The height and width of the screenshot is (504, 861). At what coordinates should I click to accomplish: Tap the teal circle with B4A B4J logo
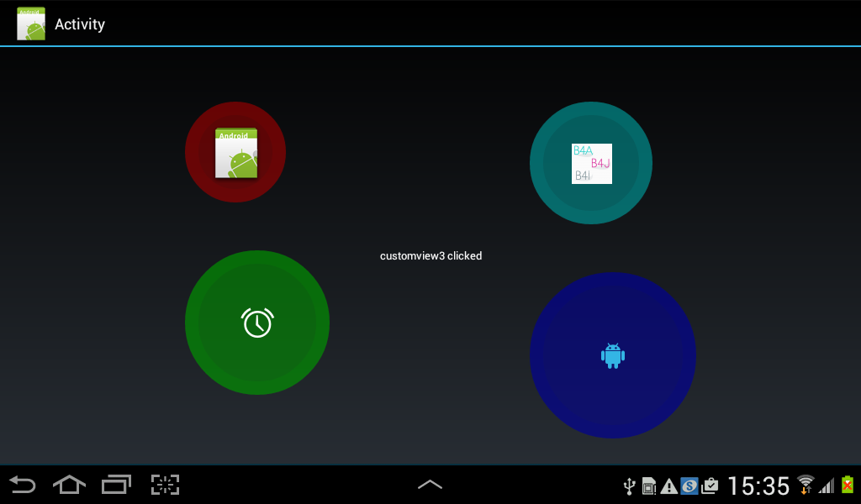pyautogui.click(x=591, y=163)
